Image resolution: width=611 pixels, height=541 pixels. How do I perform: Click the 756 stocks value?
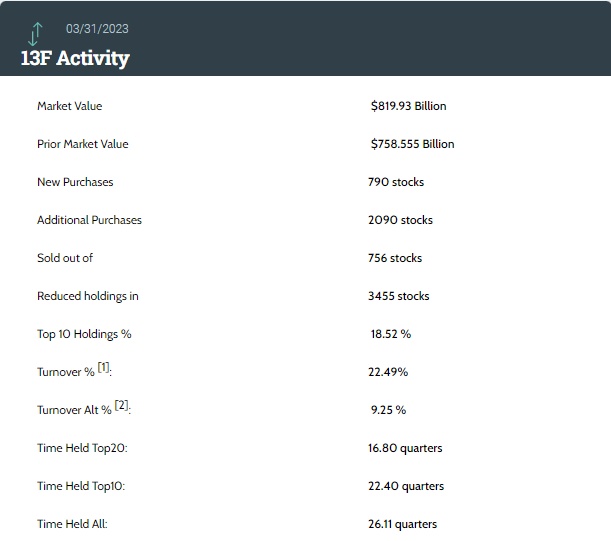click(395, 258)
